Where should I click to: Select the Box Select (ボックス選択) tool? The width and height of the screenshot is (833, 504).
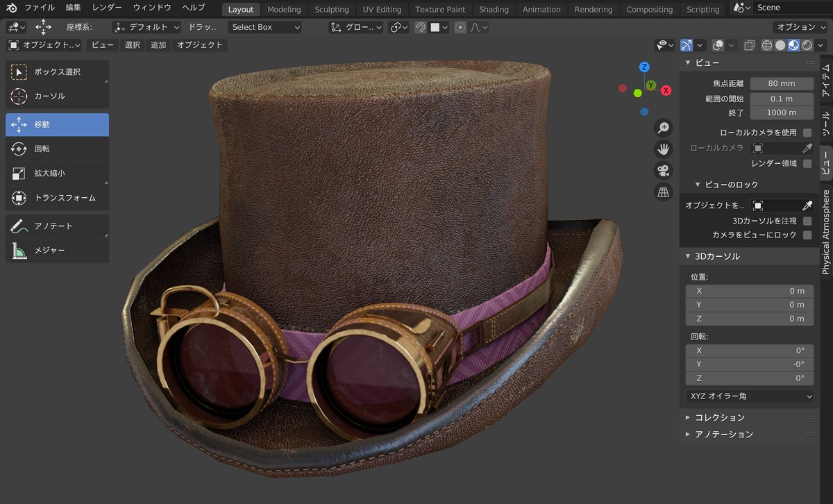pyautogui.click(x=58, y=72)
